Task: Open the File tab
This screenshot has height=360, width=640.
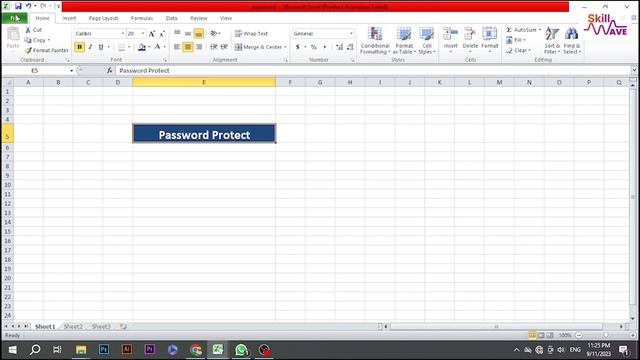Action: tap(15, 18)
